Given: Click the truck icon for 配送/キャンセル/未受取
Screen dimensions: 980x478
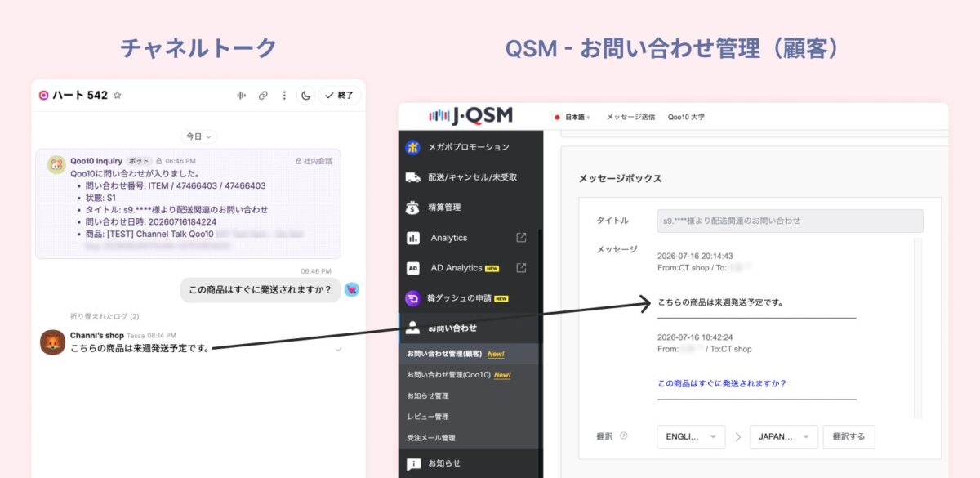Looking at the screenshot, I should click(x=413, y=176).
